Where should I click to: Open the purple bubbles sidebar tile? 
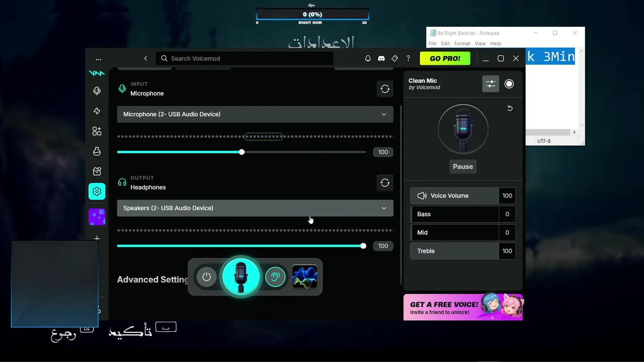[x=97, y=217]
